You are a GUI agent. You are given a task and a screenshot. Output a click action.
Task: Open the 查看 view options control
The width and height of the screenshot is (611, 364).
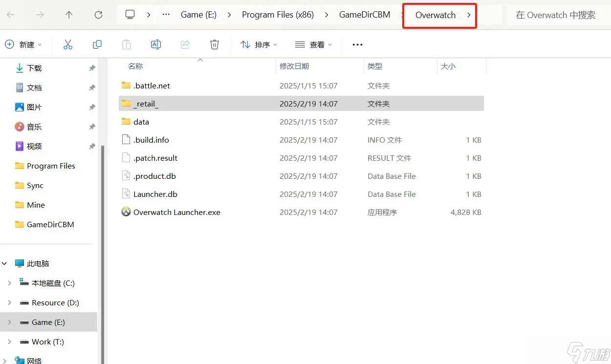click(313, 44)
